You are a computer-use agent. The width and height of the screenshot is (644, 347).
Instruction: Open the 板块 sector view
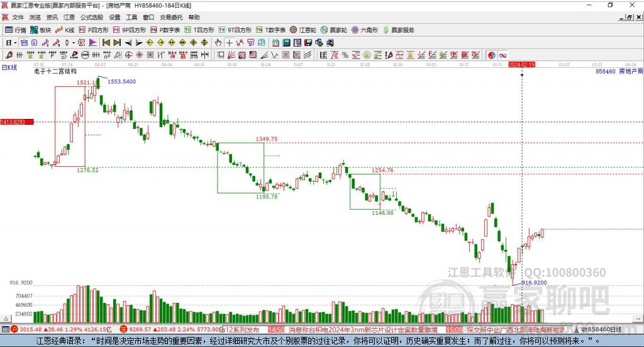pos(40,30)
